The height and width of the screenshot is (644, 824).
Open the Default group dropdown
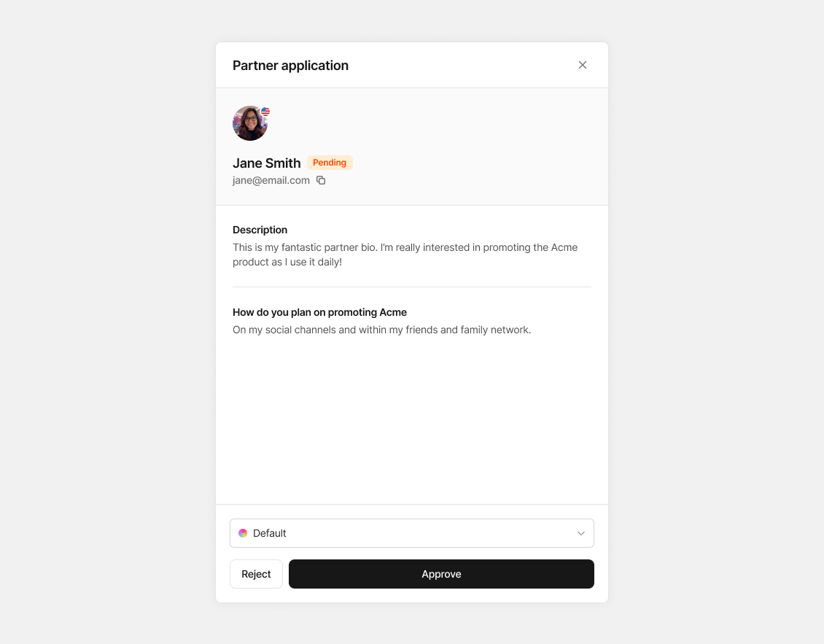point(412,533)
